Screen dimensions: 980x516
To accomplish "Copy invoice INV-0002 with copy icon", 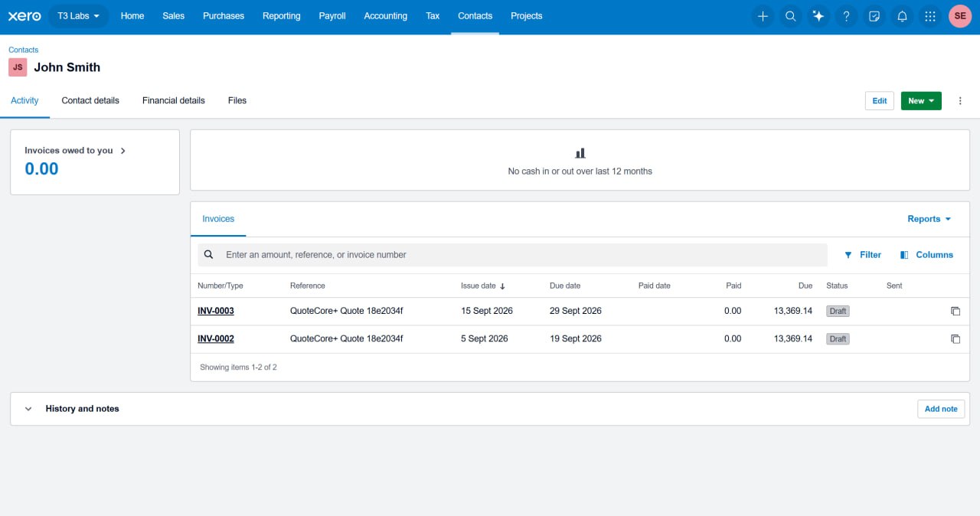I will coord(955,339).
